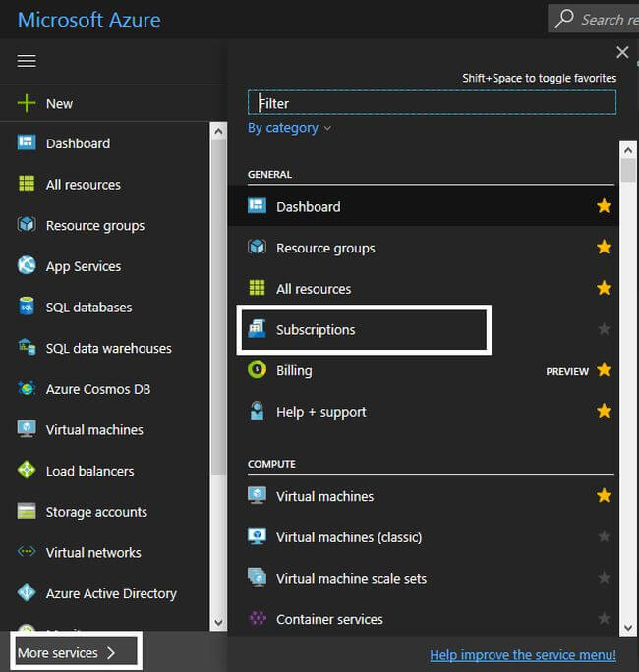Unfavorite Dashboard by clicking its gold star

pos(604,206)
